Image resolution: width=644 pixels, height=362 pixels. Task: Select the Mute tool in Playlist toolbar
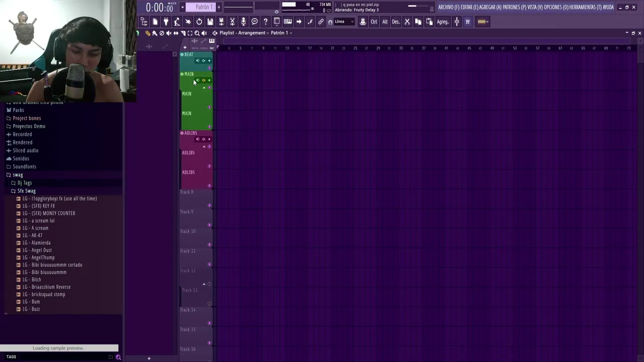(x=169, y=33)
